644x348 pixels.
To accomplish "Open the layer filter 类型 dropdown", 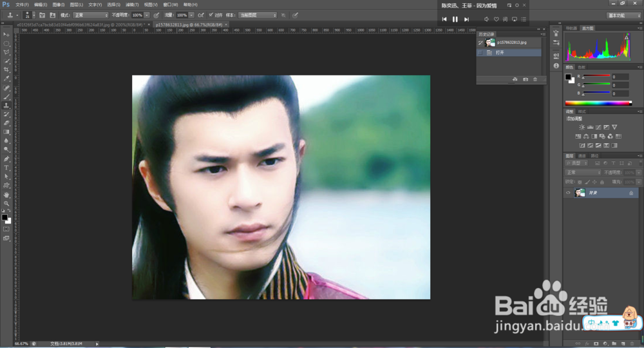I will 577,163.
